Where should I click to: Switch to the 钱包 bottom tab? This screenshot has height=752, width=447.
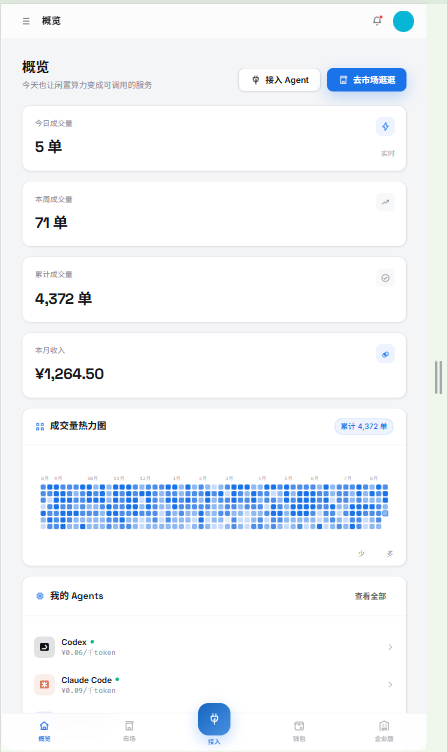coord(299,730)
